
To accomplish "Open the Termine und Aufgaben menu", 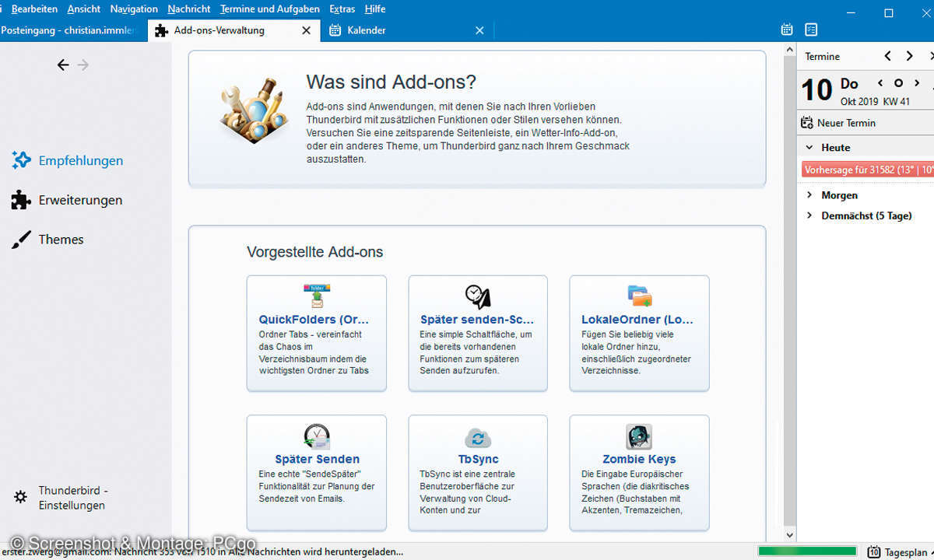I will click(269, 9).
